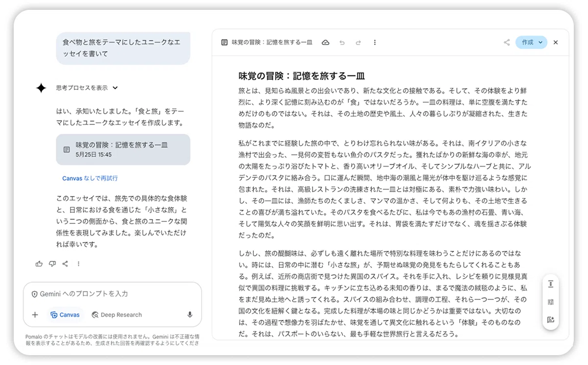Click the Gemini sparkle icon
This screenshot has width=588, height=365.
pos(41,88)
